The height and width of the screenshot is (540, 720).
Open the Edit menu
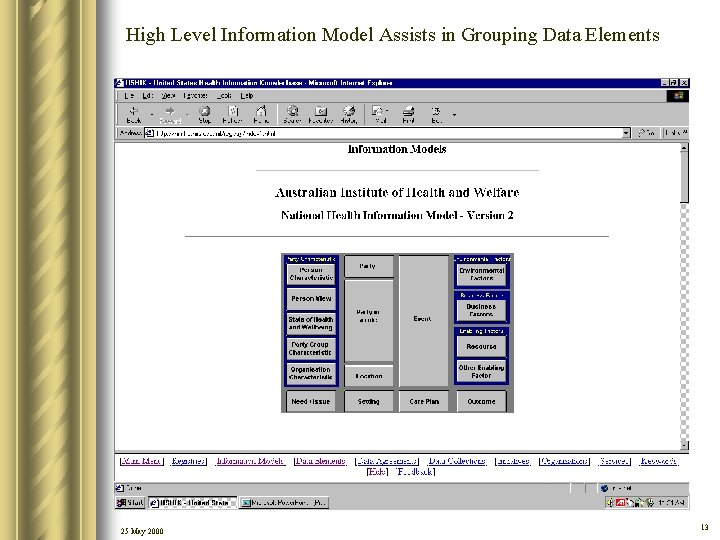pyautogui.click(x=147, y=96)
